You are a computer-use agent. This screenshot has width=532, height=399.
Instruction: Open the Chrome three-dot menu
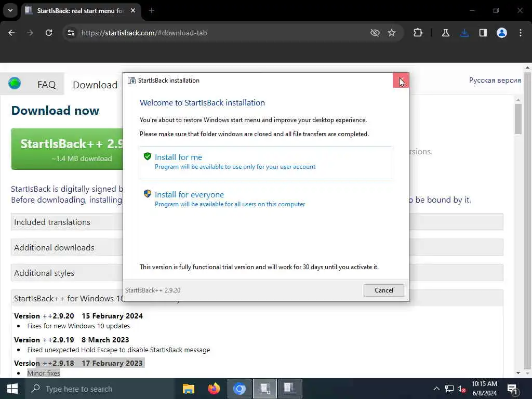point(521,33)
